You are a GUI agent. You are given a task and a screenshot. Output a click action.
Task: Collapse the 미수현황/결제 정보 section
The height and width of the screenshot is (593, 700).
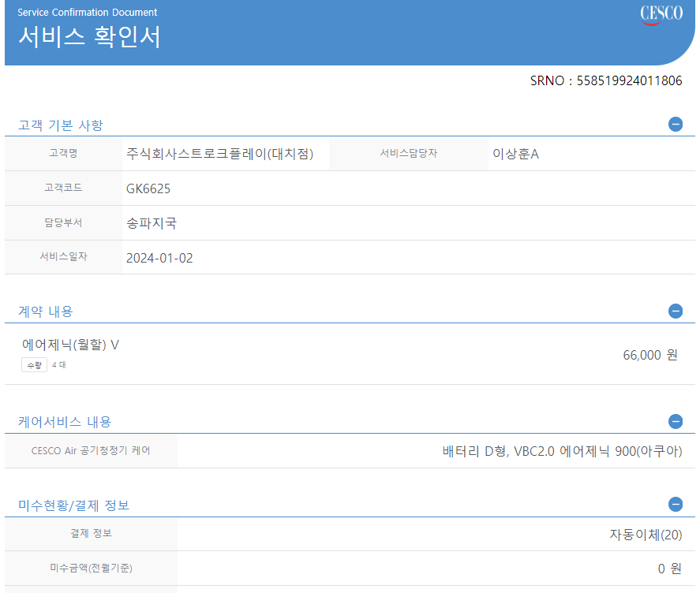click(676, 504)
